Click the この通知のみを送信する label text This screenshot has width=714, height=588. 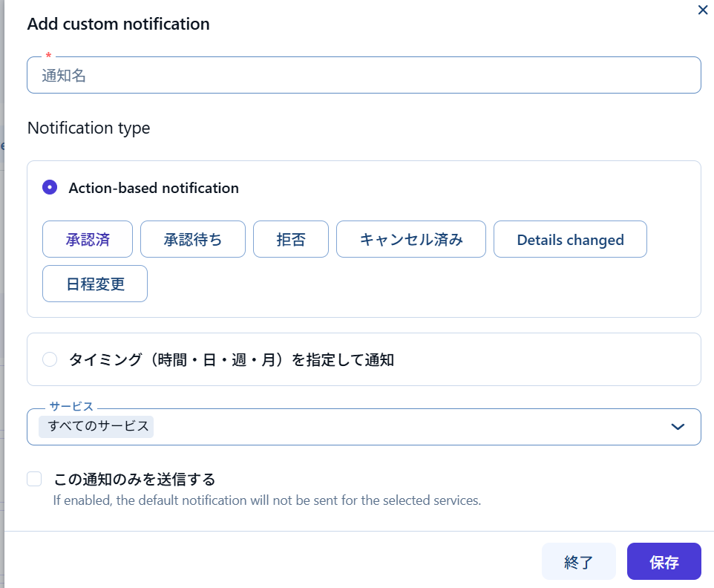134,479
